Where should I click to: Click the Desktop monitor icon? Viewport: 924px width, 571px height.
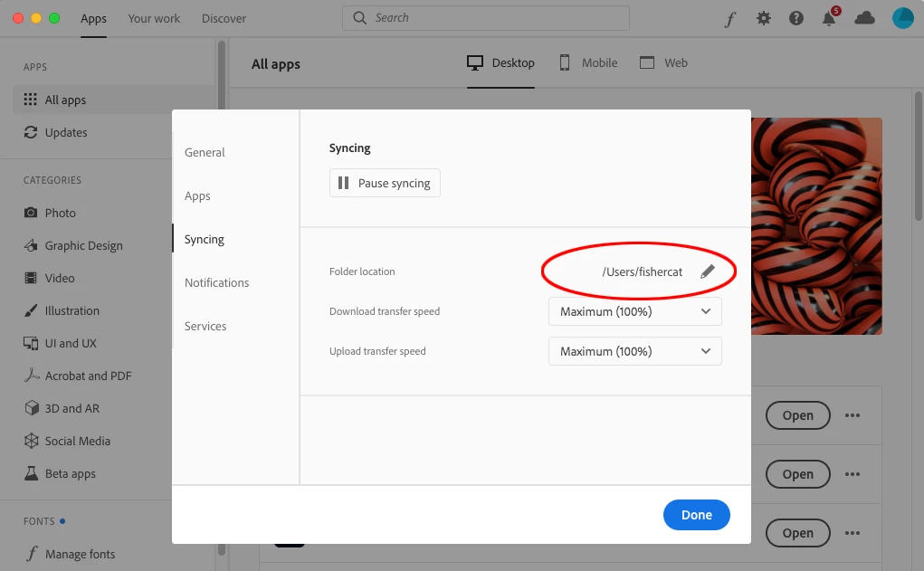475,62
